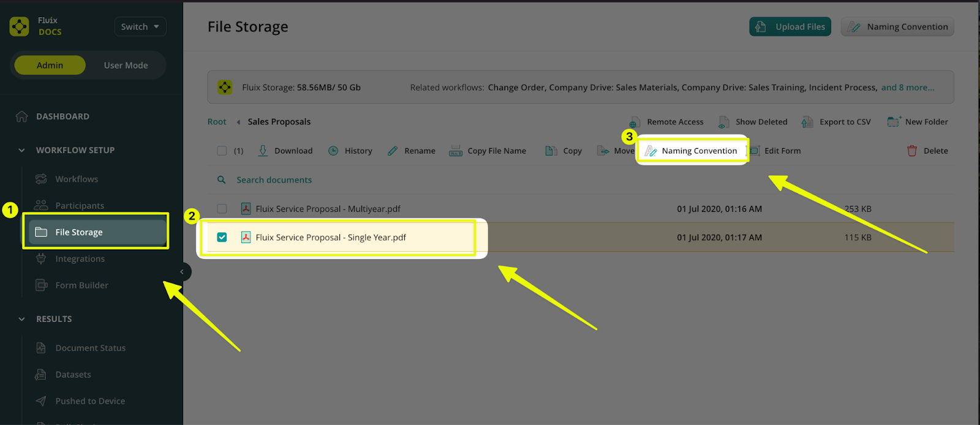Click the 'and 8 more...' workflows link
The height and width of the screenshot is (425, 980).
coord(908,88)
